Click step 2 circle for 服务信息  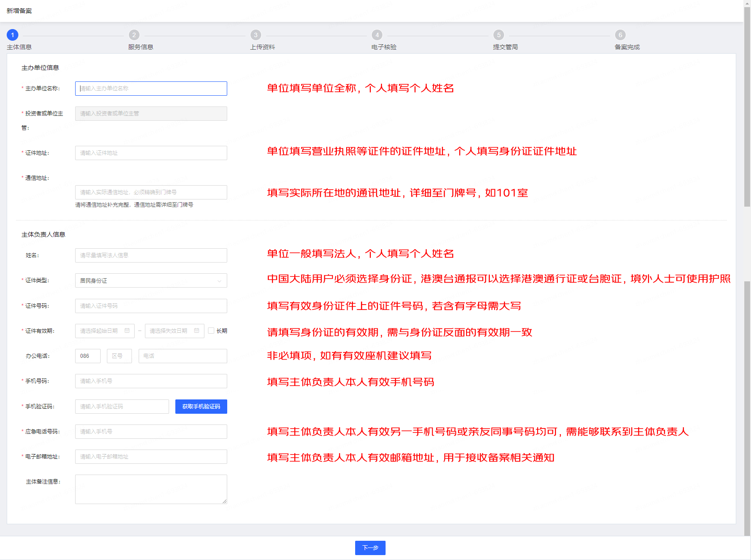pos(134,35)
